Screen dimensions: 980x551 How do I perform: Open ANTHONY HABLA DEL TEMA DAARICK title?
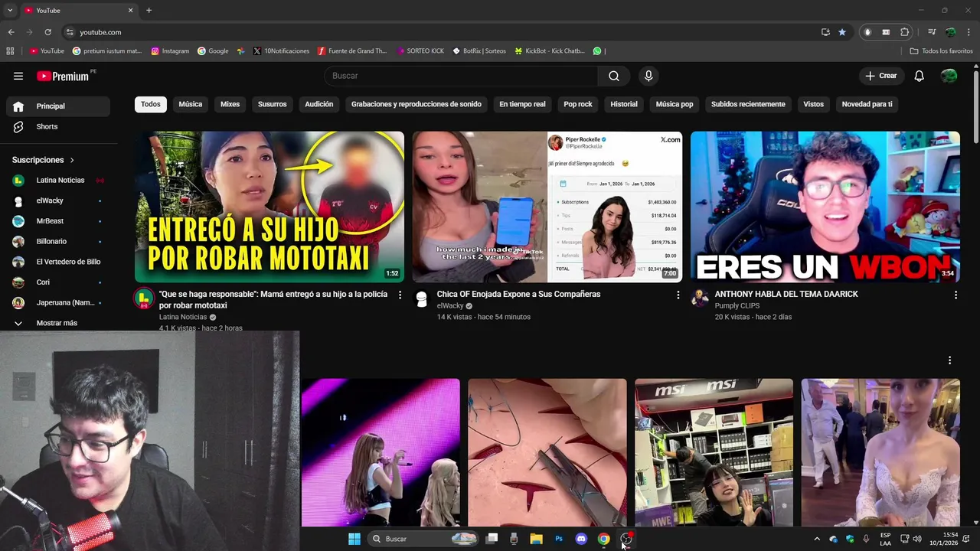coord(786,294)
